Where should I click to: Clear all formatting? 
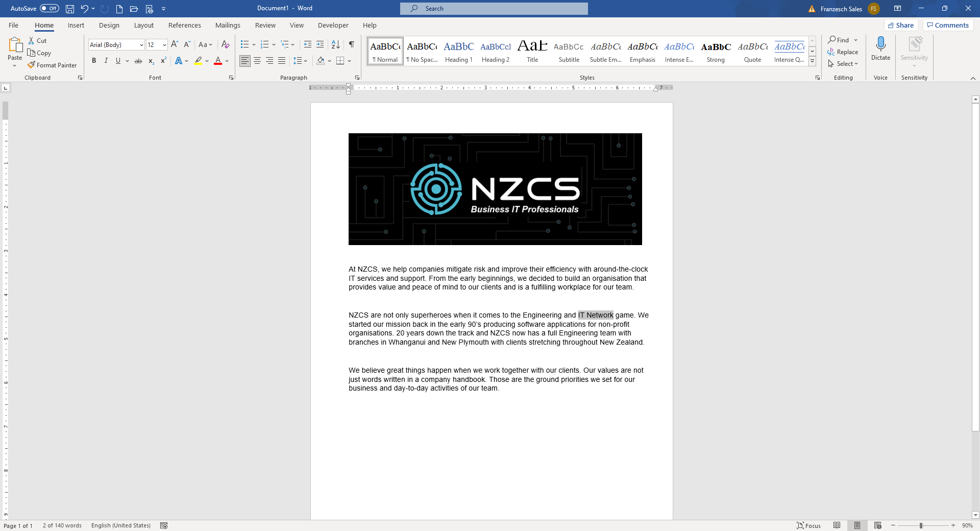pyautogui.click(x=225, y=44)
